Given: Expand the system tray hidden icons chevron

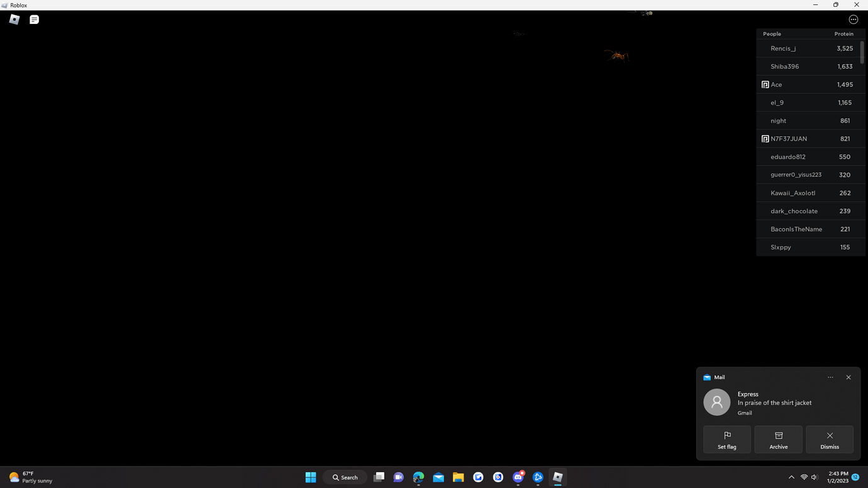Looking at the screenshot, I should coord(791,477).
